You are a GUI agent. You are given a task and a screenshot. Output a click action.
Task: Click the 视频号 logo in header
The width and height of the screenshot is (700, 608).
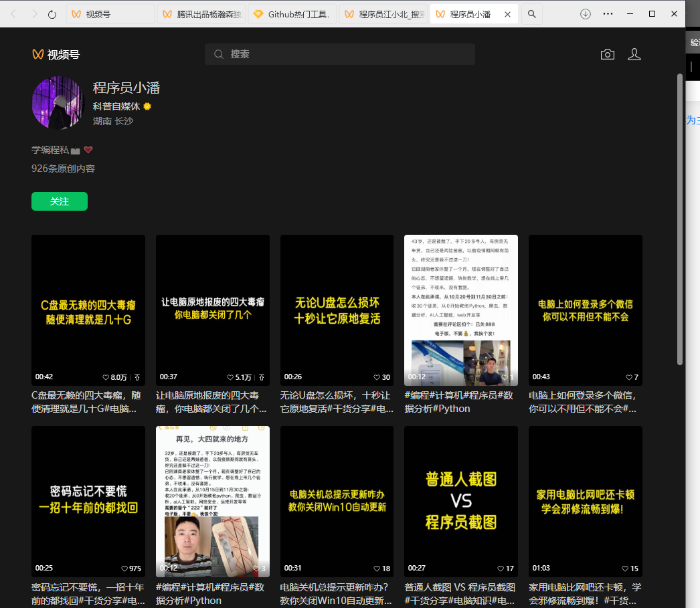56,54
